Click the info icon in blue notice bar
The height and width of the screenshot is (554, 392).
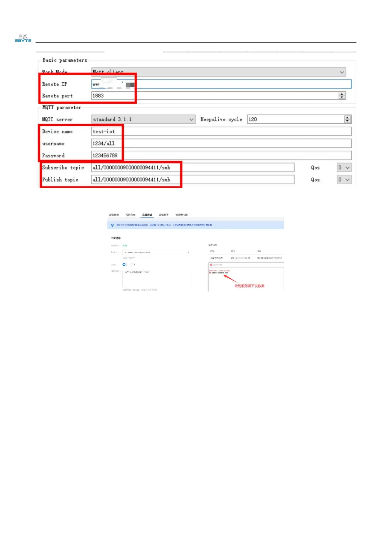coord(113,225)
